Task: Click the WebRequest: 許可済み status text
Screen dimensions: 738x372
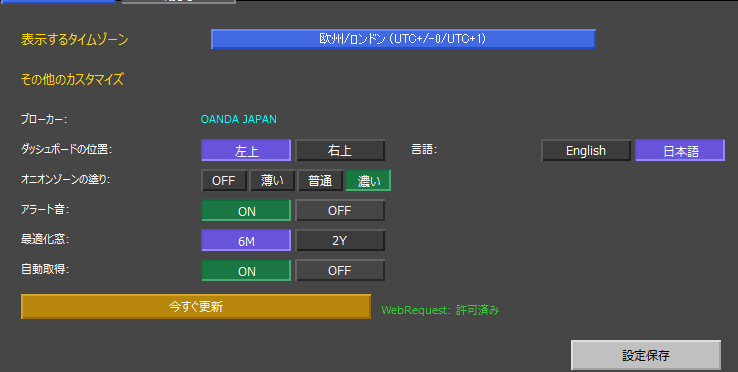Action: coord(440,310)
